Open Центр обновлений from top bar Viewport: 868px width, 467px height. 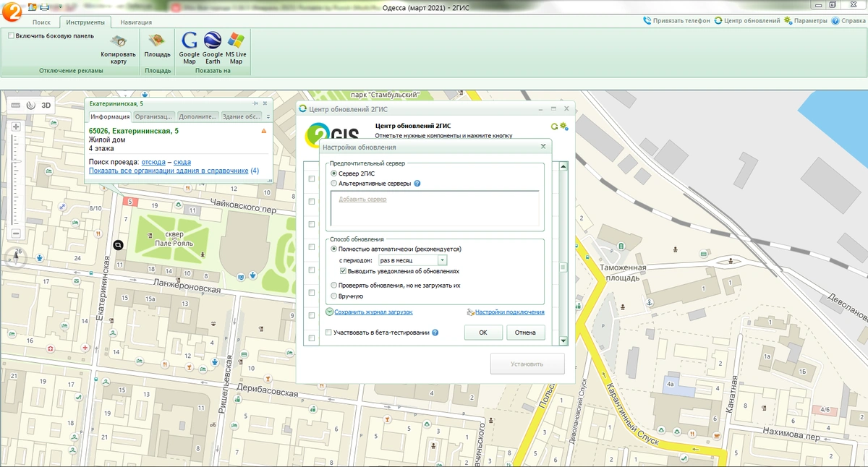point(747,21)
